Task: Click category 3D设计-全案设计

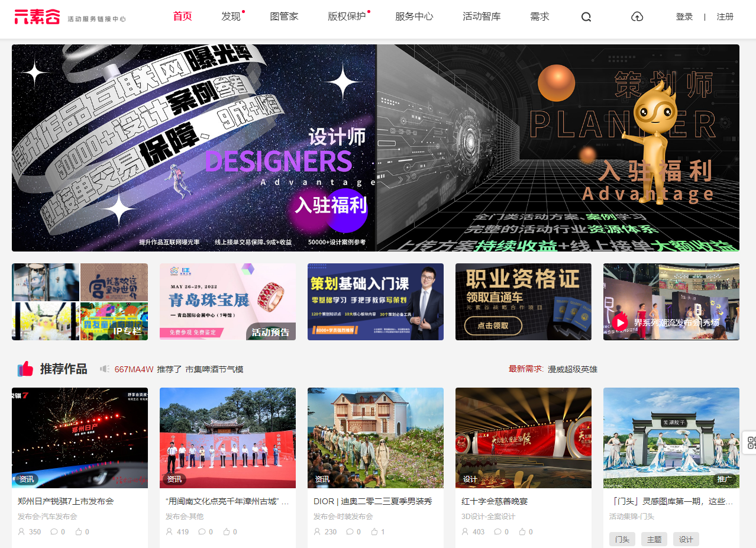Action: (x=488, y=517)
